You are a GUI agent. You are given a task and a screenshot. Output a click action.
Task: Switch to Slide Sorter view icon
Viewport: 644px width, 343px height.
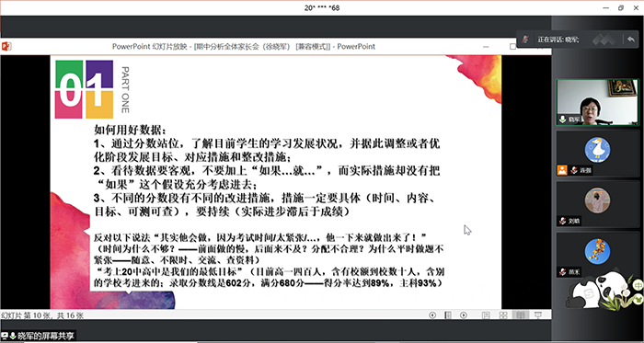(503, 315)
